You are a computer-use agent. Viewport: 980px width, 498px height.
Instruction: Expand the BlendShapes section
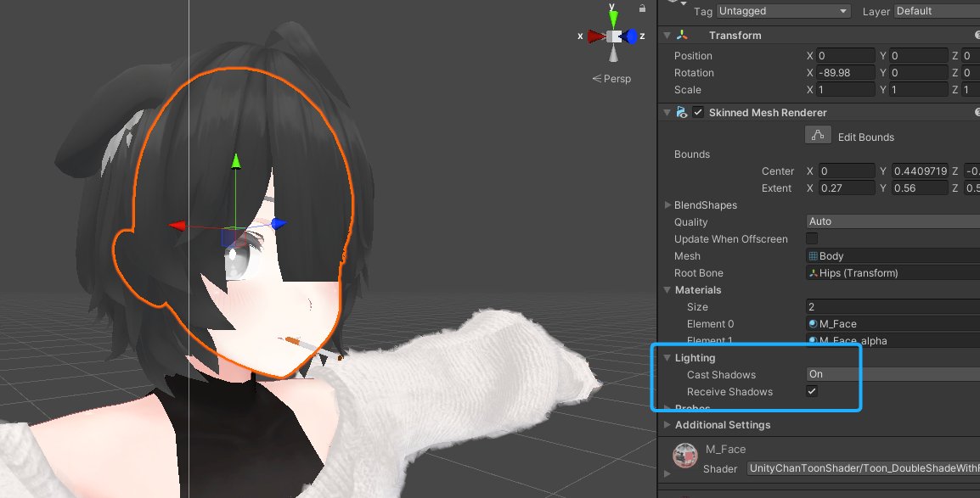[x=667, y=204]
